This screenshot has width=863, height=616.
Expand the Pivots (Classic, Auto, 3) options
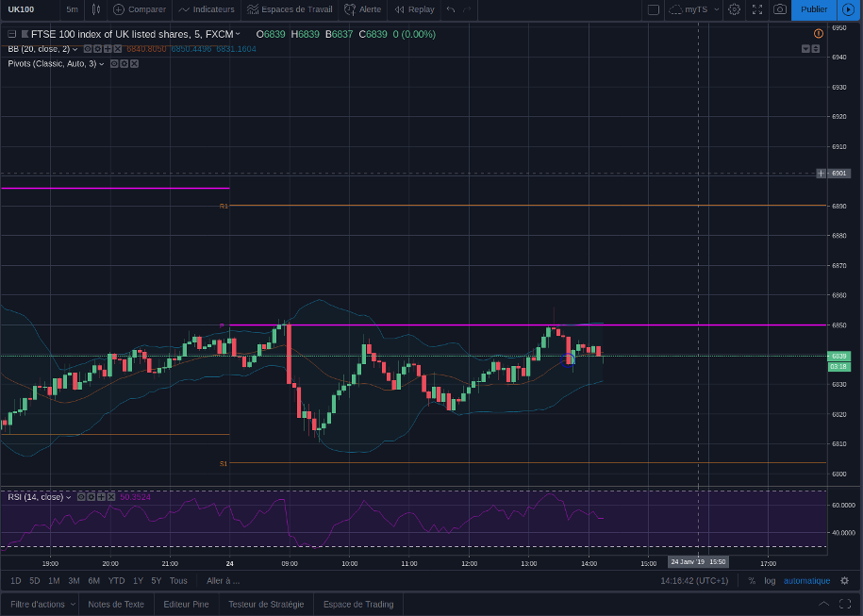(101, 64)
